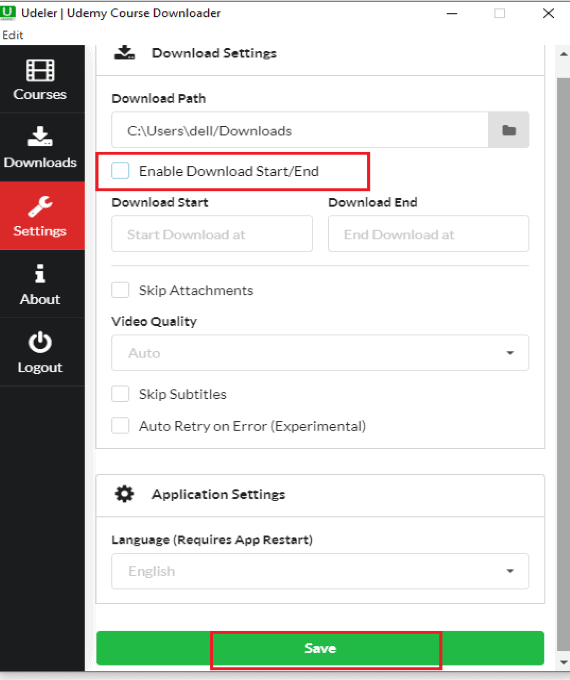570x680 pixels.
Task: Click the Download Path text field
Action: pos(300,130)
